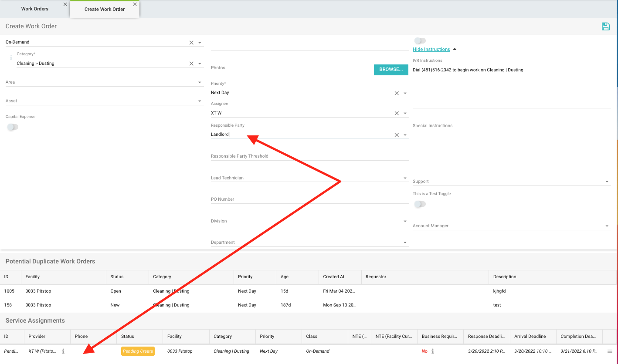Viewport: 618px width, 364px height.
Task: Expand the Area dropdown
Action: pyautogui.click(x=200, y=82)
